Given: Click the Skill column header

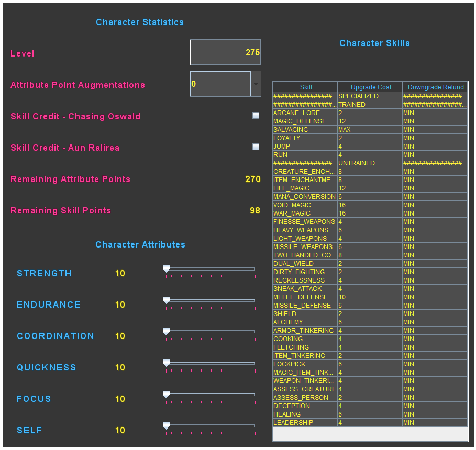Looking at the screenshot, I should point(305,87).
